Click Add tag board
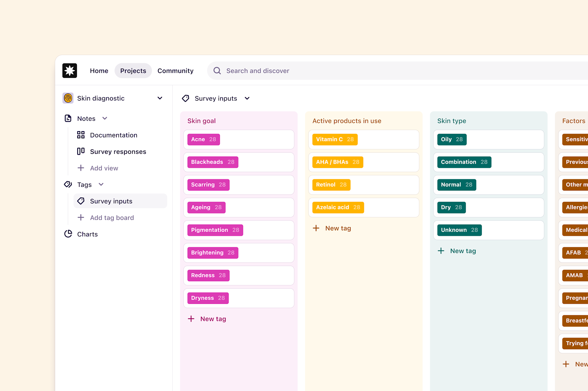The image size is (588, 391). pyautogui.click(x=112, y=218)
